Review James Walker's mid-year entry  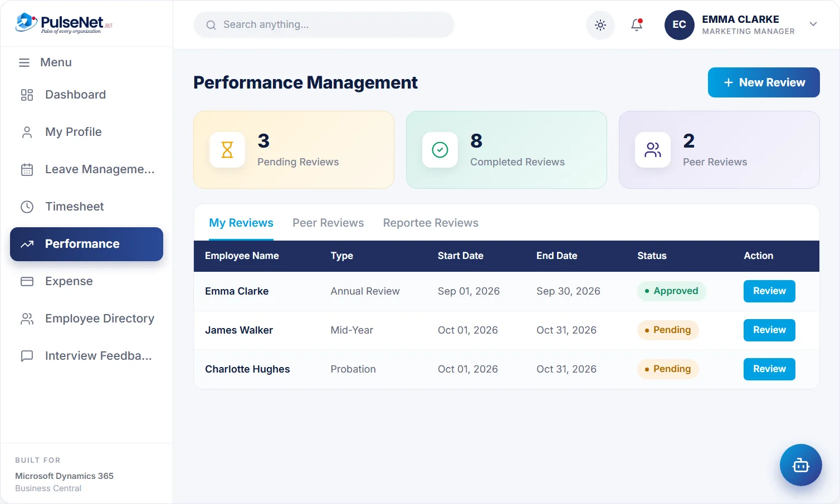(x=769, y=330)
